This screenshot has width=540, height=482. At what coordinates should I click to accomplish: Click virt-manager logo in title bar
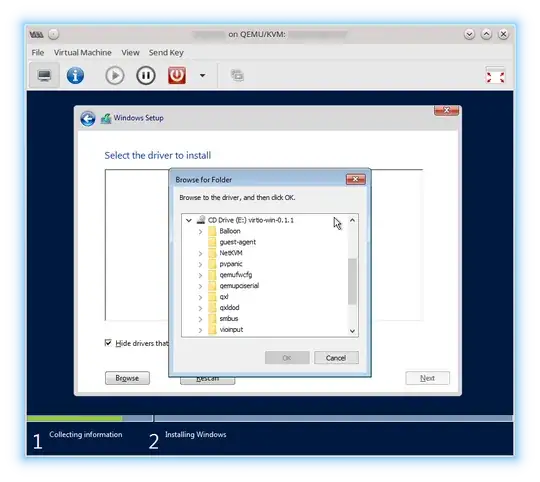tap(36, 34)
